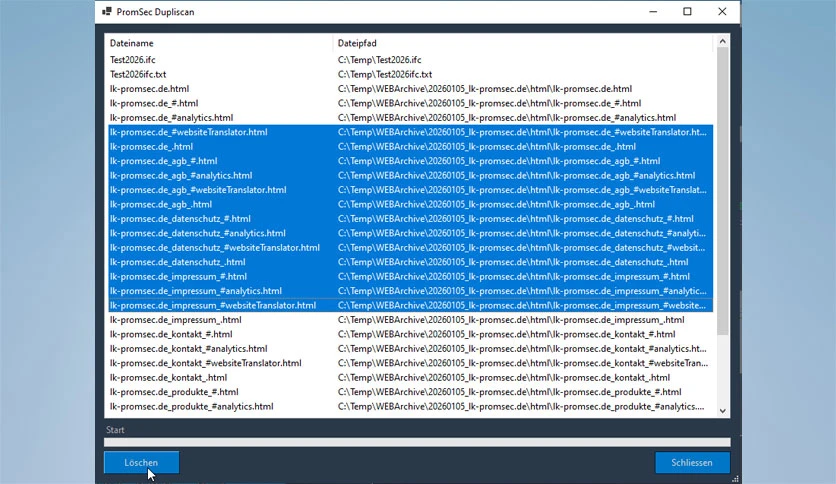The height and width of the screenshot is (484, 836).
Task: Select the lk-promsec.de_datenschutz_#websiteTranslator.html row
Action: 411,247
